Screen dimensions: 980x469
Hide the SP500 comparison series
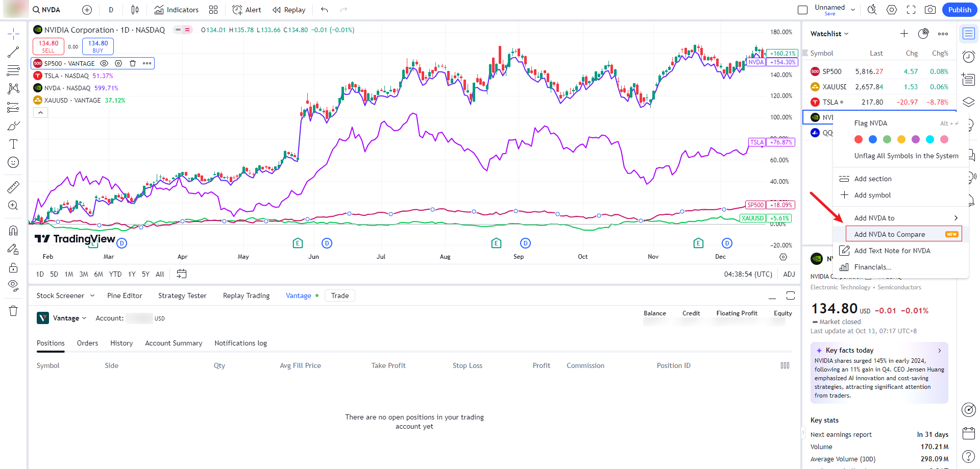[104, 63]
